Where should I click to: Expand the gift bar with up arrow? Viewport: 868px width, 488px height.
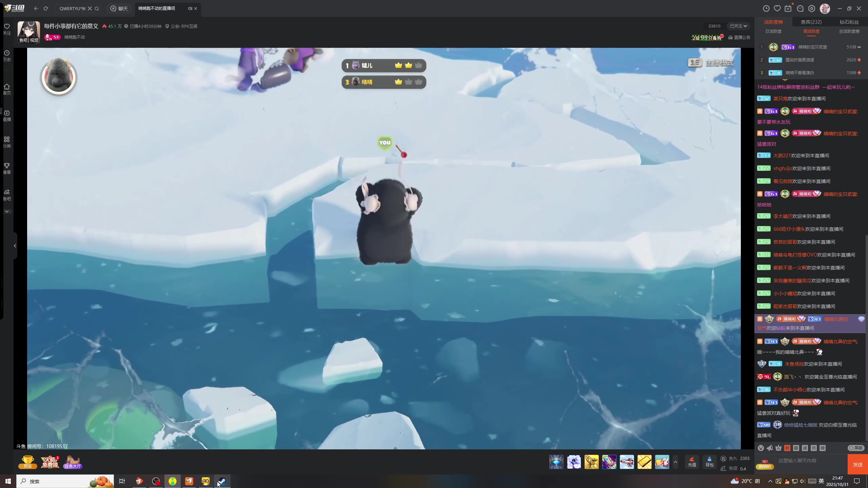[675, 462]
